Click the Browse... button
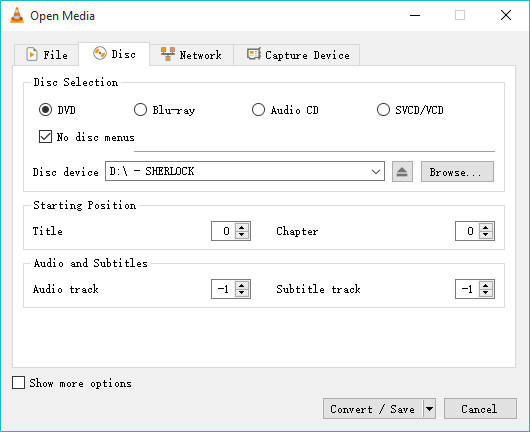530x432 pixels. click(x=457, y=172)
